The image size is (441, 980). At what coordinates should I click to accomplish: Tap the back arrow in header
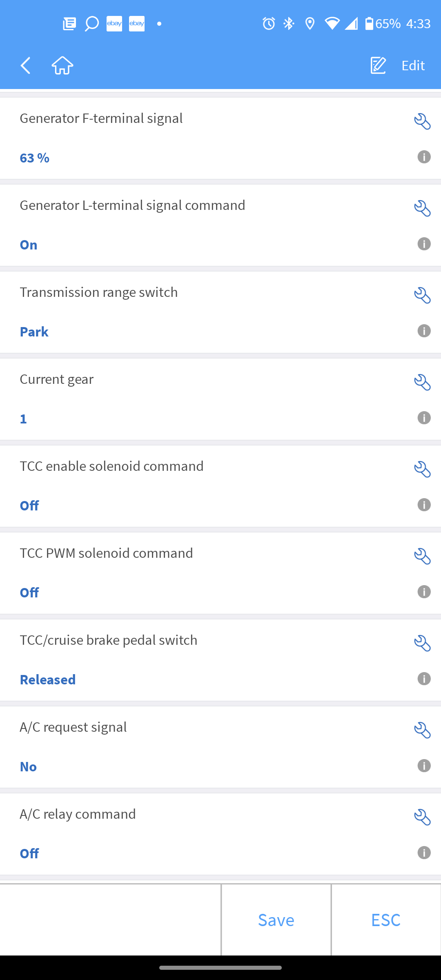[25, 65]
